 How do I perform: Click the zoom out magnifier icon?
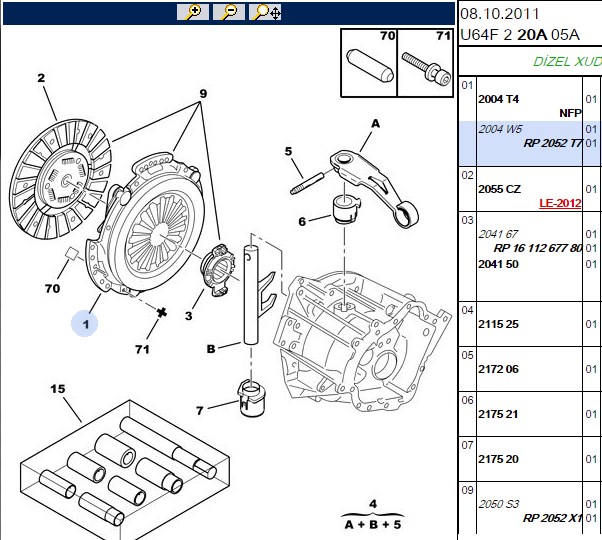point(229,12)
